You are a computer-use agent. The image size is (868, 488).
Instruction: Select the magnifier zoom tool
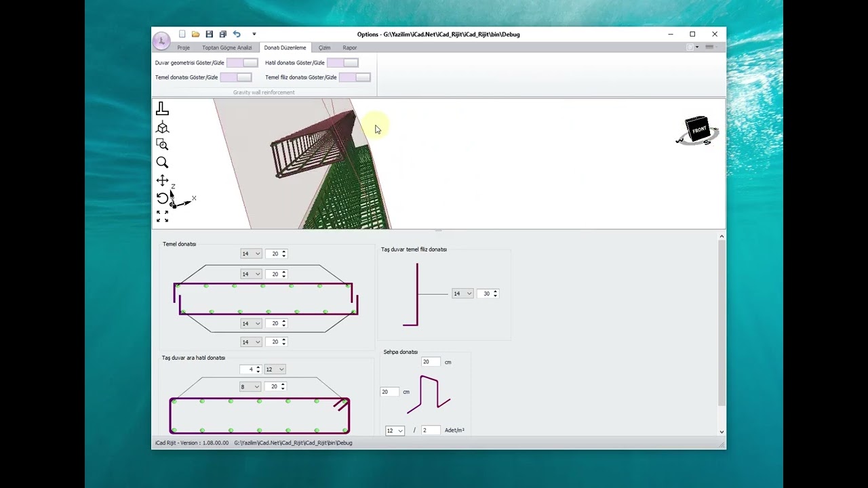[162, 163]
